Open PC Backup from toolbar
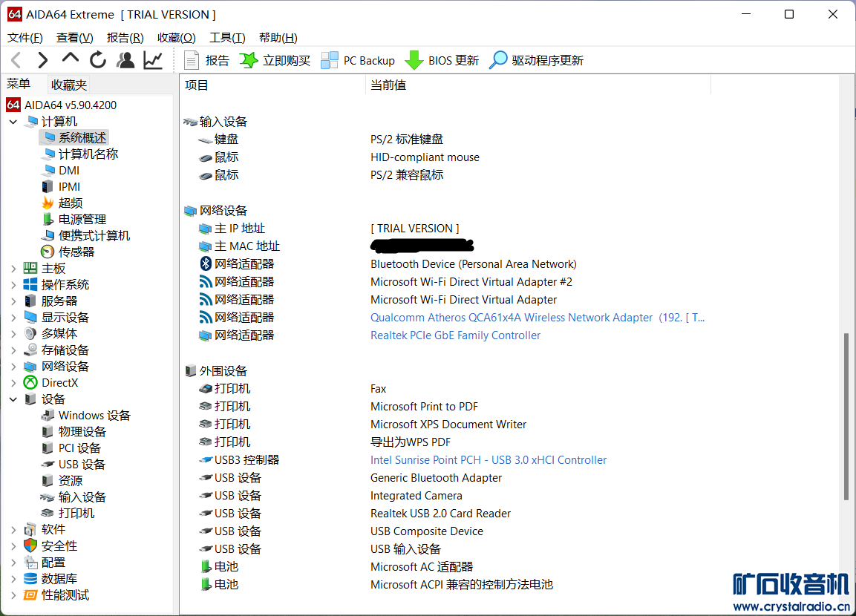Image resolution: width=856 pixels, height=616 pixels. pos(358,60)
